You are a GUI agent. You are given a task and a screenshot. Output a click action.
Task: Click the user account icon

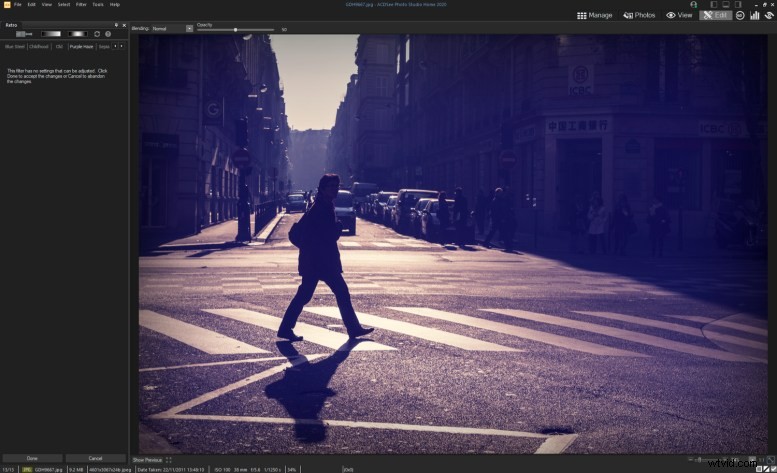click(694, 4)
